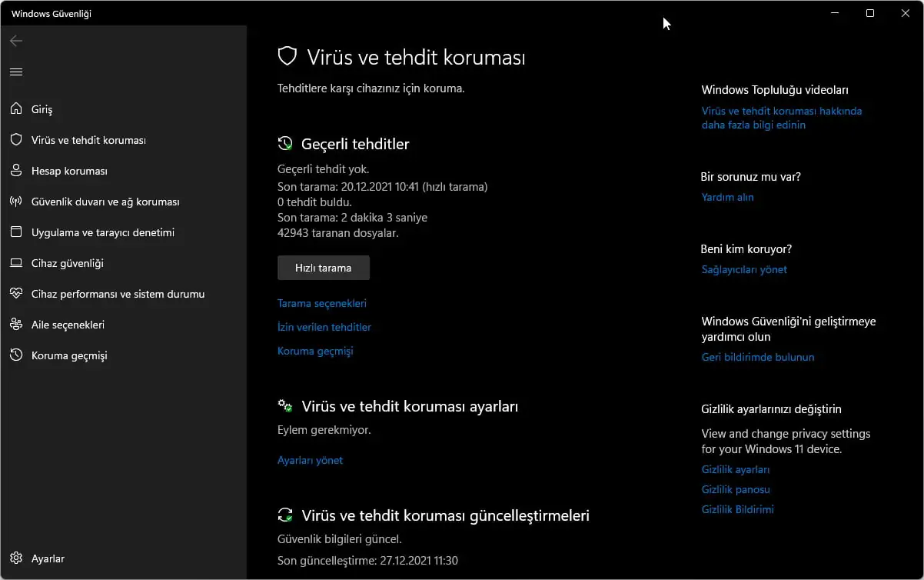Open Koruma geçmişi clock icon
This screenshot has width=924, height=580.
click(x=16, y=355)
